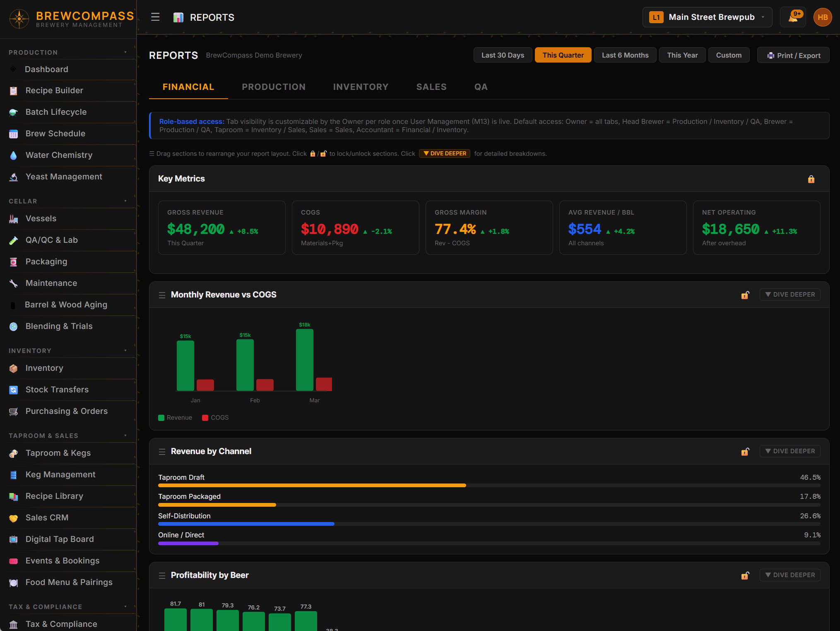Open the Brew Schedule page
840x631 pixels.
pos(68,133)
